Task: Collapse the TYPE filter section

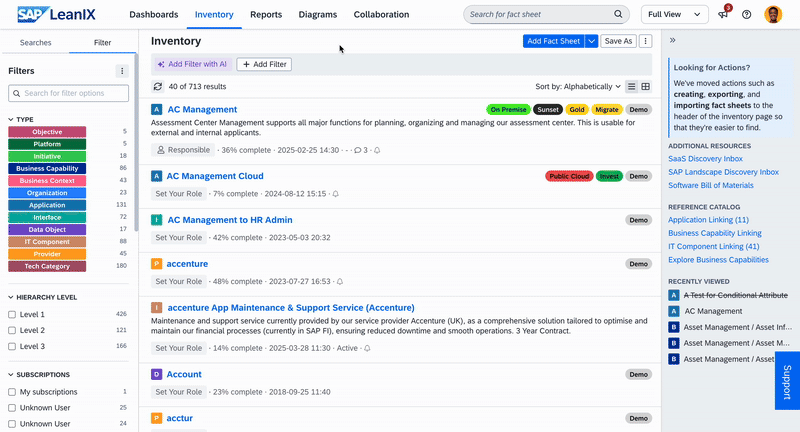Action: pos(11,119)
